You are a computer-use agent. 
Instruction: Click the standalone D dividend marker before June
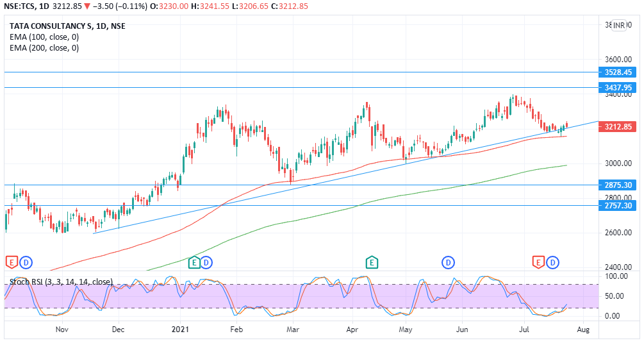click(x=448, y=262)
